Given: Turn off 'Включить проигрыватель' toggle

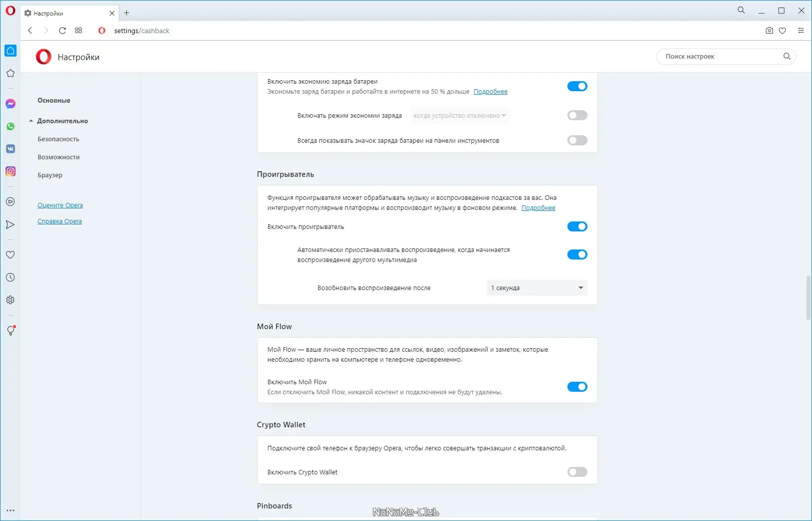Looking at the screenshot, I should (577, 226).
